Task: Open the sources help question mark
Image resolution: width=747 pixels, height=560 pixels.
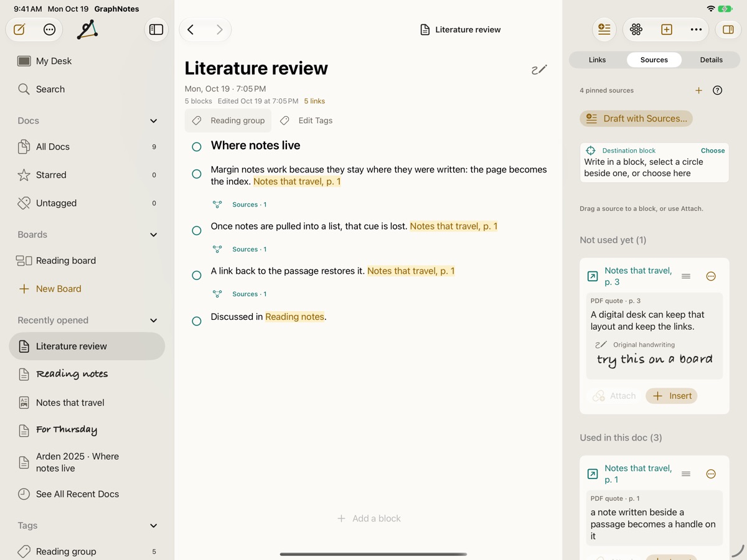Action: [x=718, y=90]
